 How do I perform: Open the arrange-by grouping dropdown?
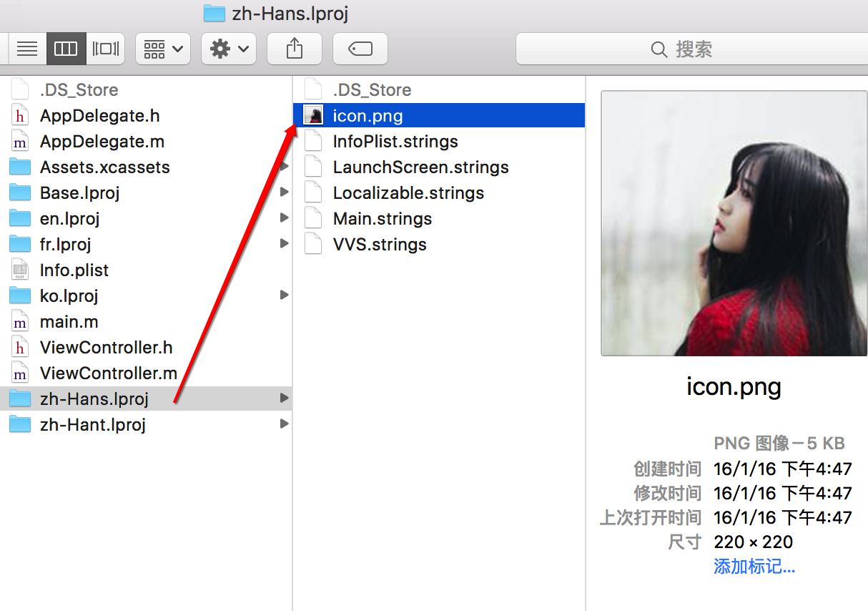point(163,49)
